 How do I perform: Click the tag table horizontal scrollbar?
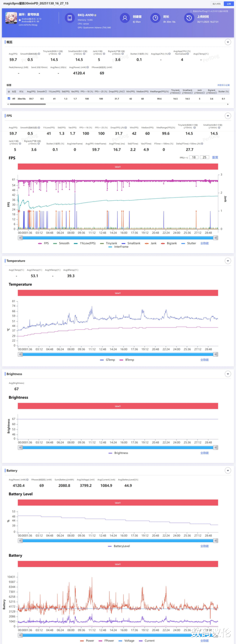[x=28, y=104]
